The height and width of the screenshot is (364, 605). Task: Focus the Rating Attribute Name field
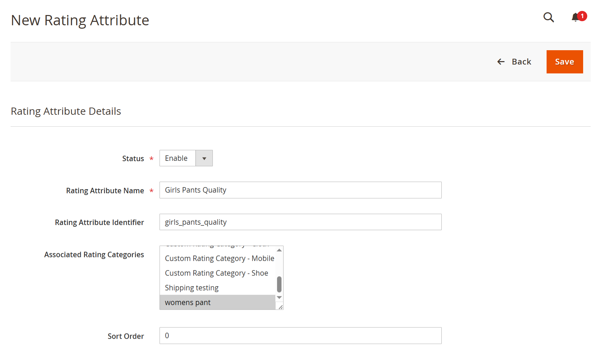pyautogui.click(x=300, y=190)
